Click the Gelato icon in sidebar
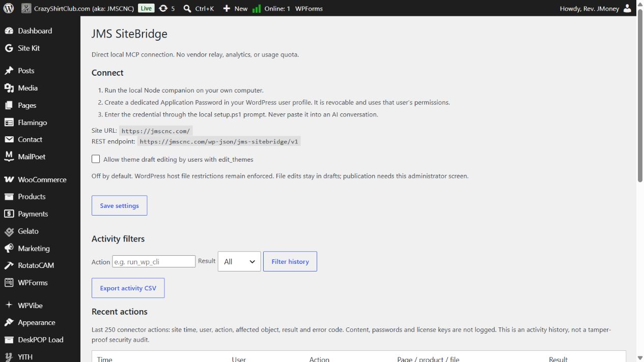 (9, 231)
